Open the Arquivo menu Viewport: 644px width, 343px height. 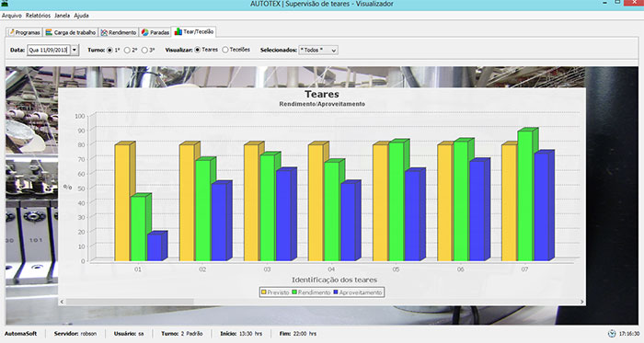(11, 16)
